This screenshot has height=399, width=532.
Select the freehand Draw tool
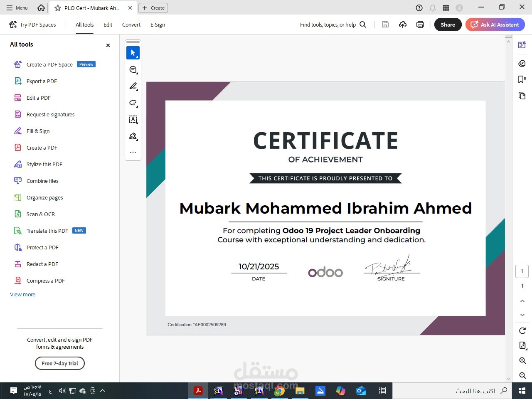coord(133,103)
